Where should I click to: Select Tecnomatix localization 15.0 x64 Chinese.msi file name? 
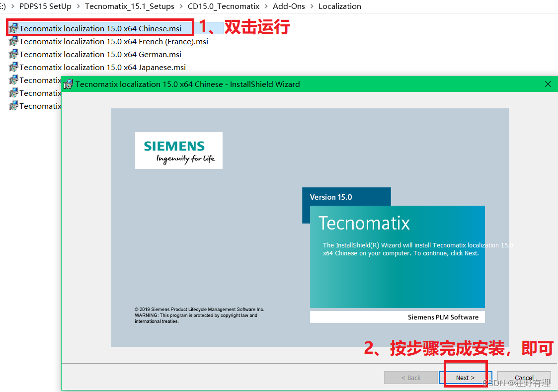point(100,28)
